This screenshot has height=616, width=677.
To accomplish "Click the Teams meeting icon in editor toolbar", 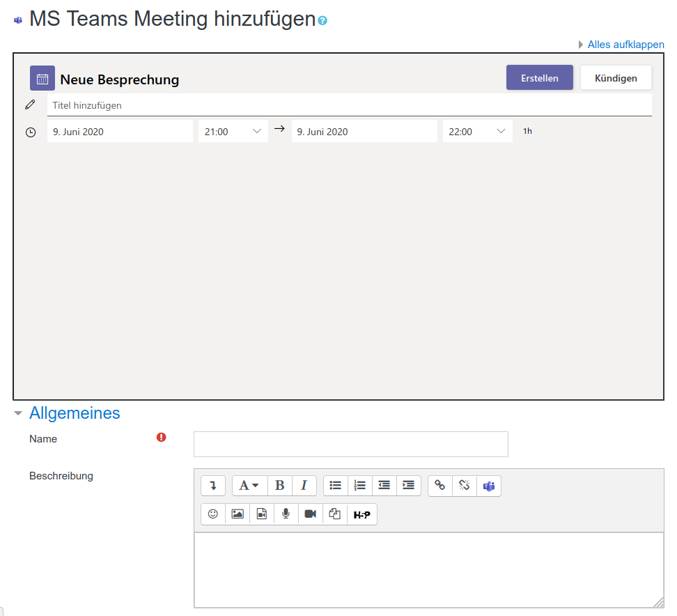I will click(x=489, y=486).
